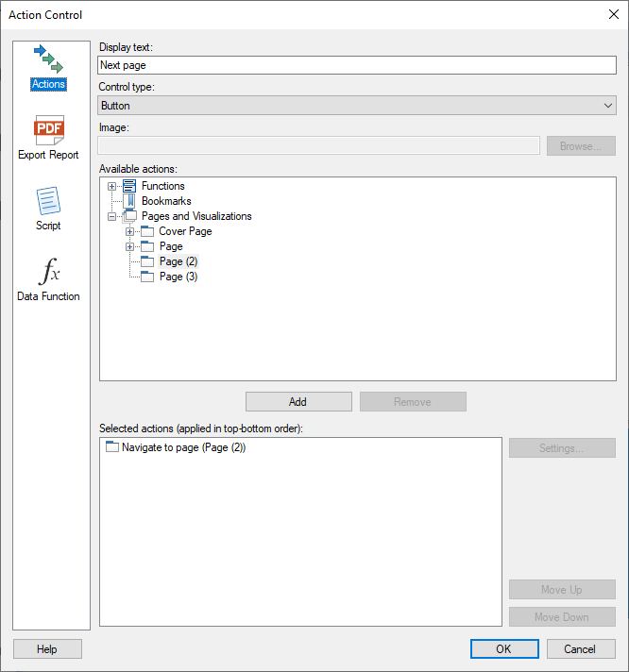Select the Functions tree item text
Viewport: 629px width, 672px height.
pyautogui.click(x=163, y=186)
